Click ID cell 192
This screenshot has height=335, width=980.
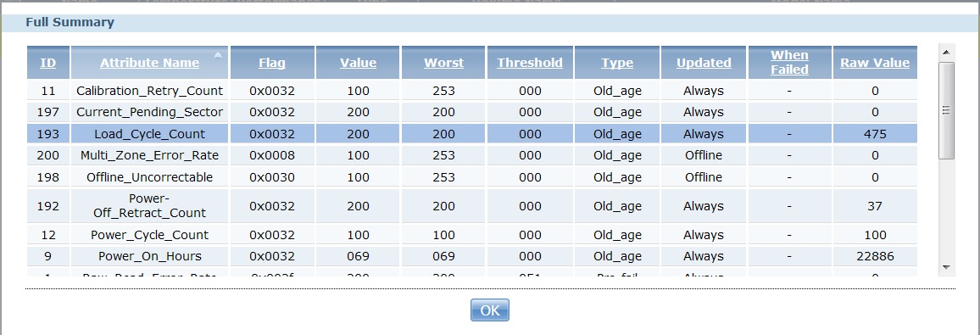click(x=48, y=205)
